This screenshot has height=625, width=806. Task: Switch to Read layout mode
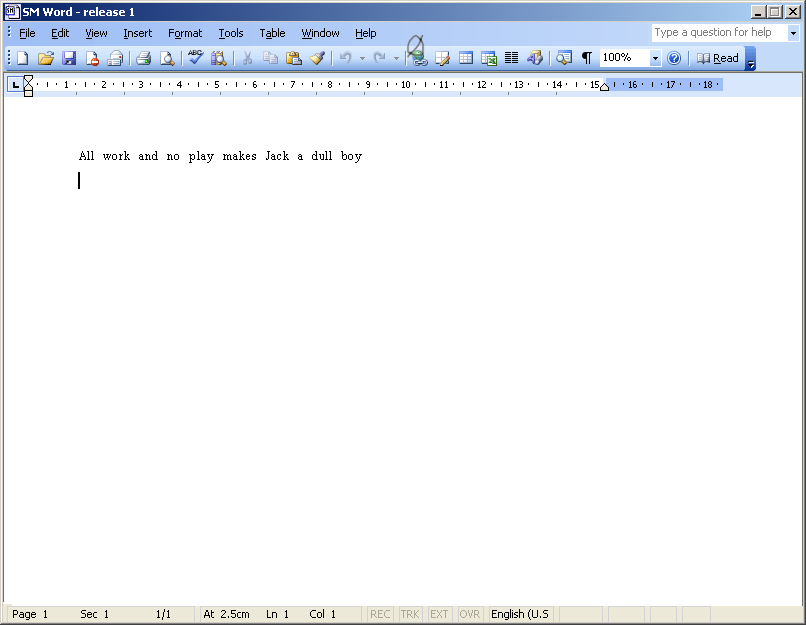718,57
